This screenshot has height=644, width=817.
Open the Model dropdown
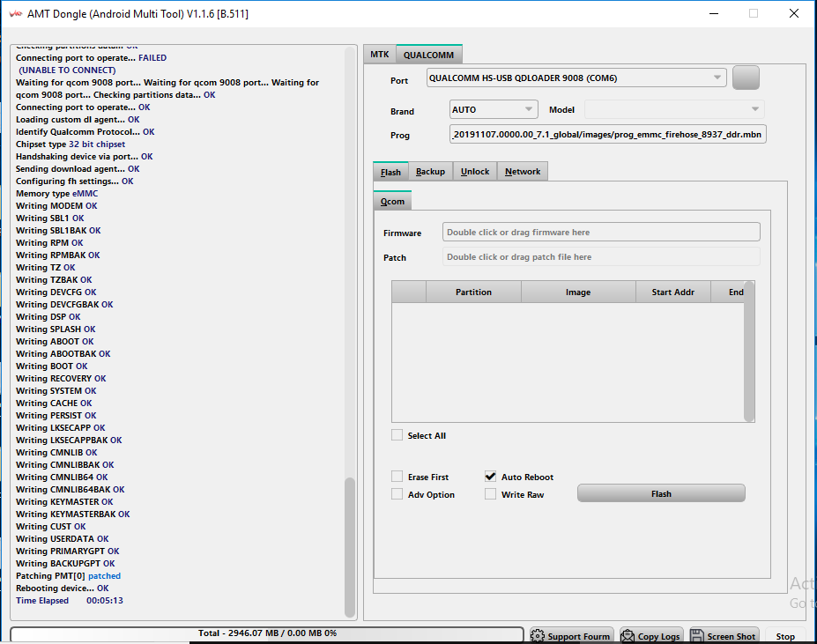[755, 109]
